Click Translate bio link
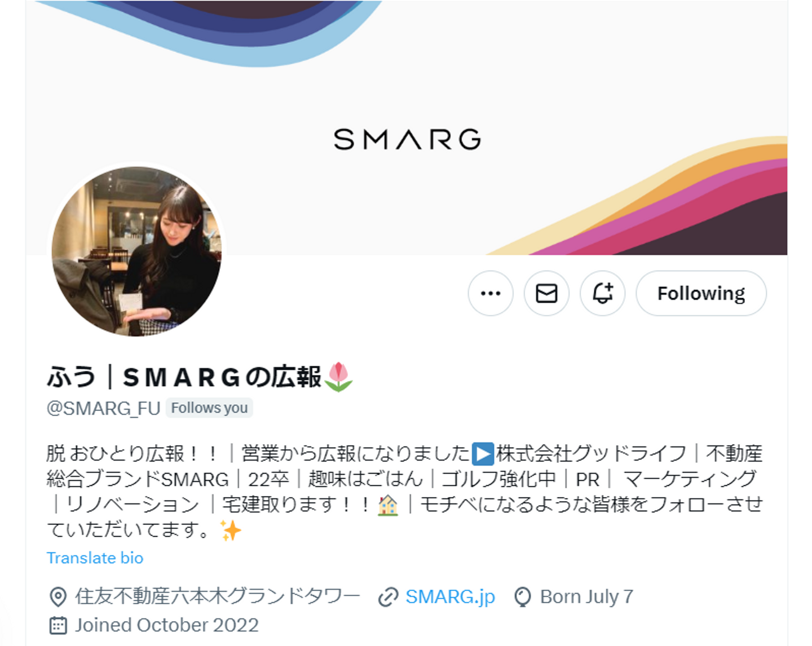This screenshot has height=646, width=812. 95,558
